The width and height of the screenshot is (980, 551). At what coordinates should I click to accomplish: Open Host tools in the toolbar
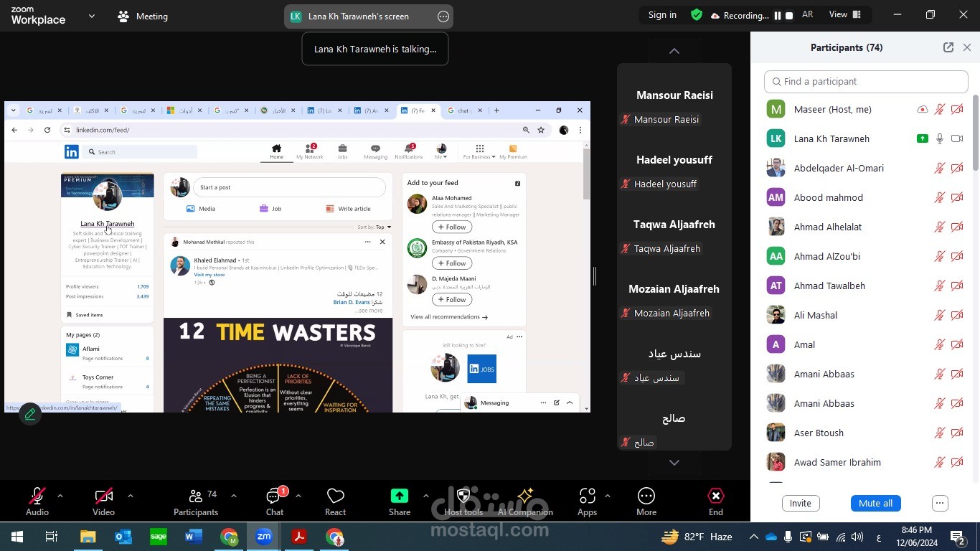pos(463,502)
